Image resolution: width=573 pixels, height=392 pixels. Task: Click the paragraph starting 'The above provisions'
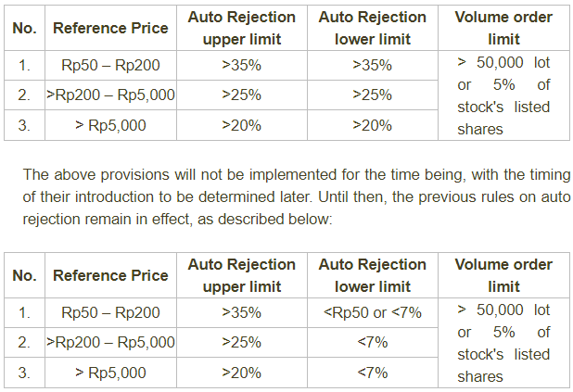297,197
